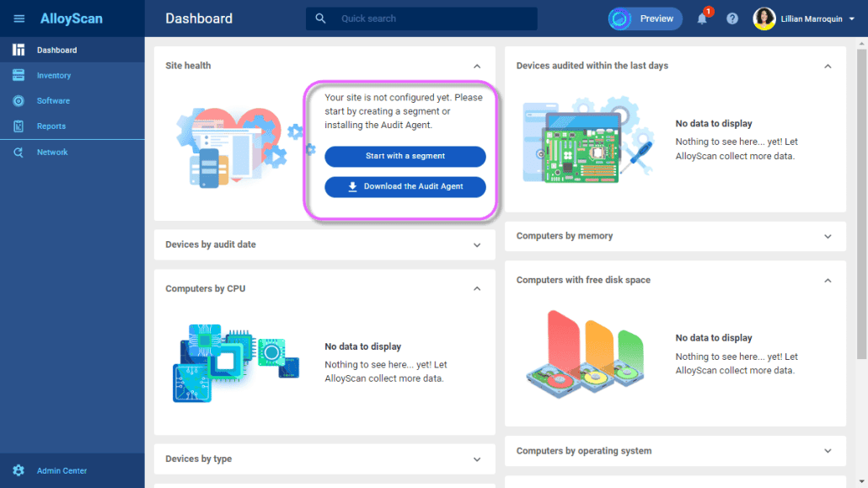Open the Network sidebar icon
Image resolution: width=868 pixels, height=488 pixels.
point(19,153)
